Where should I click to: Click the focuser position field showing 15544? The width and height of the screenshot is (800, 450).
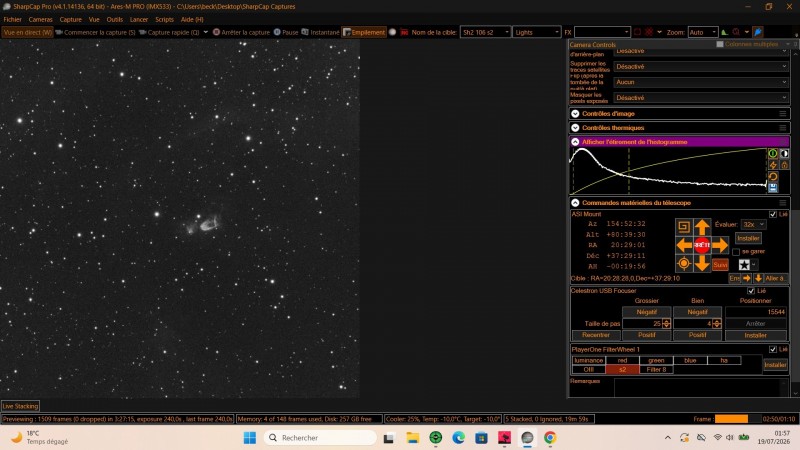click(x=755, y=312)
